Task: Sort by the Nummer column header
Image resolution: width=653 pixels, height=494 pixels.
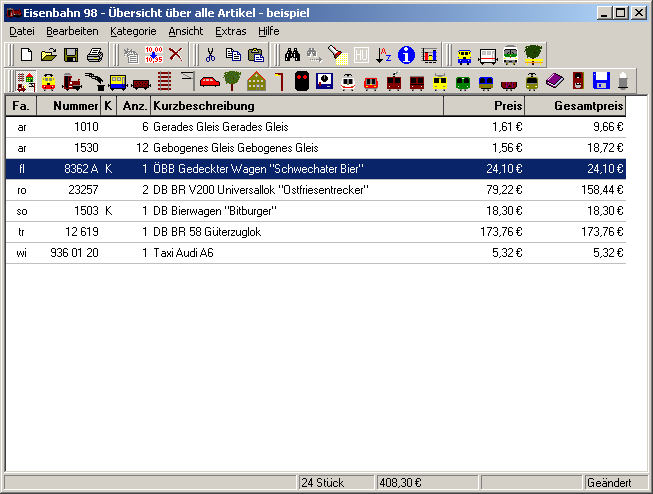Action: click(x=68, y=106)
